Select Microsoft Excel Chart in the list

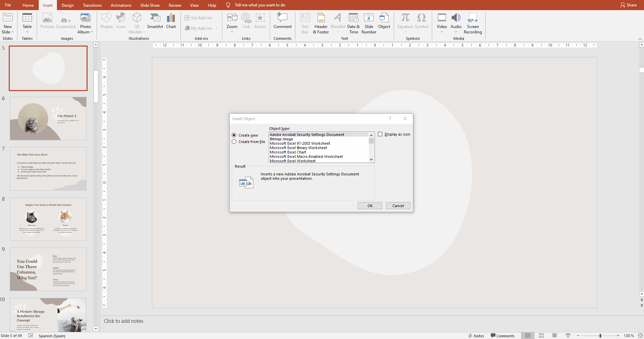(288, 152)
